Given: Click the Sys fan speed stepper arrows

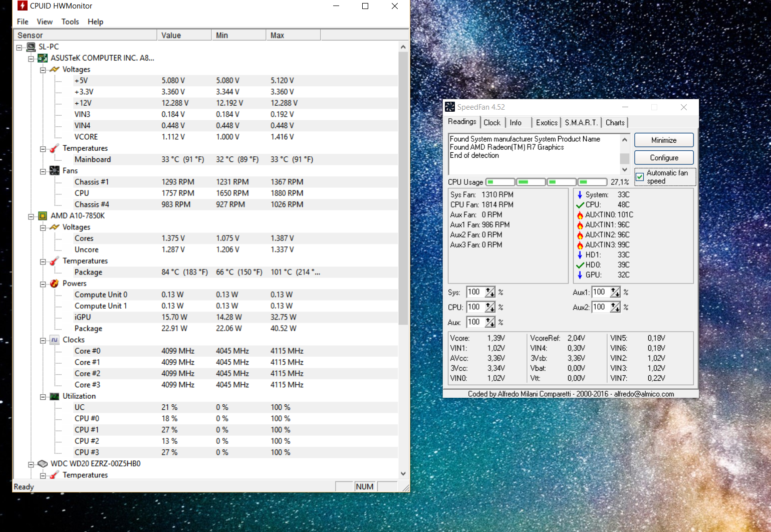Looking at the screenshot, I should tap(490, 292).
